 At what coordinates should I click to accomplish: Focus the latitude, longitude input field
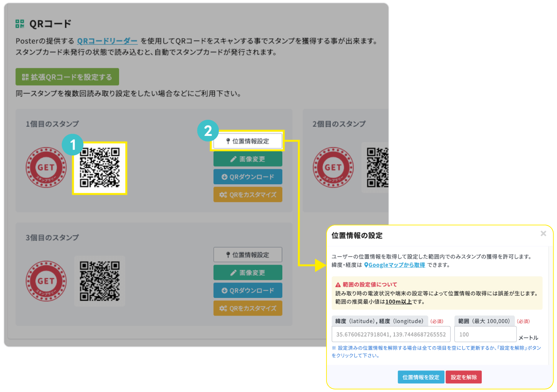(391, 334)
